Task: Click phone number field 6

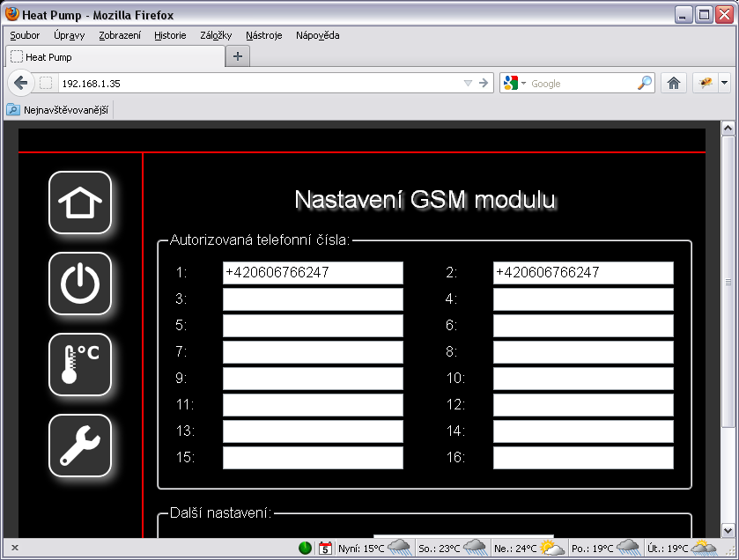Action: pyautogui.click(x=583, y=326)
